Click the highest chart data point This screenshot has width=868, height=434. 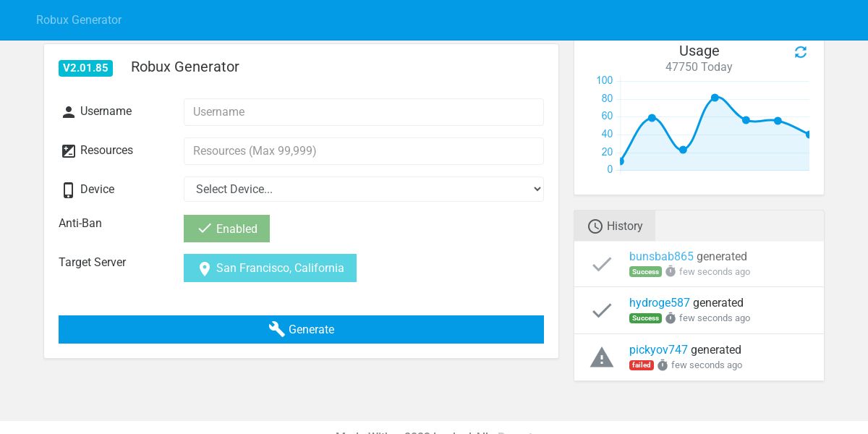pos(715,98)
